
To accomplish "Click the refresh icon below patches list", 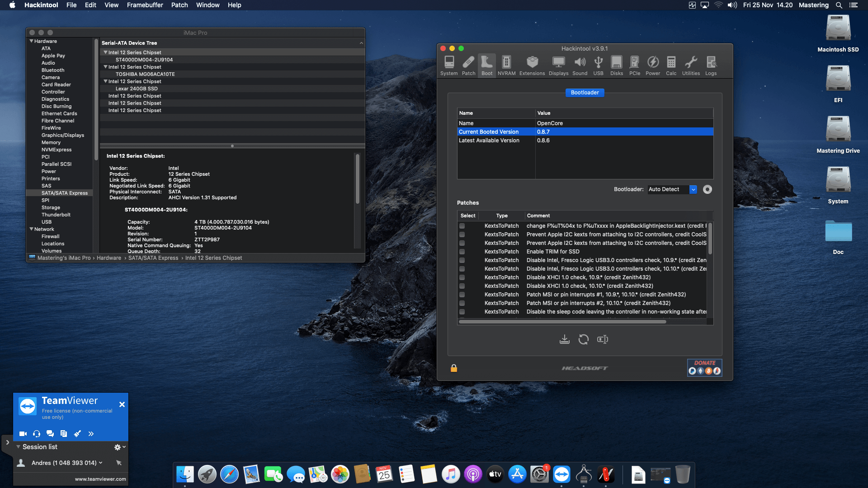I will coord(584,339).
